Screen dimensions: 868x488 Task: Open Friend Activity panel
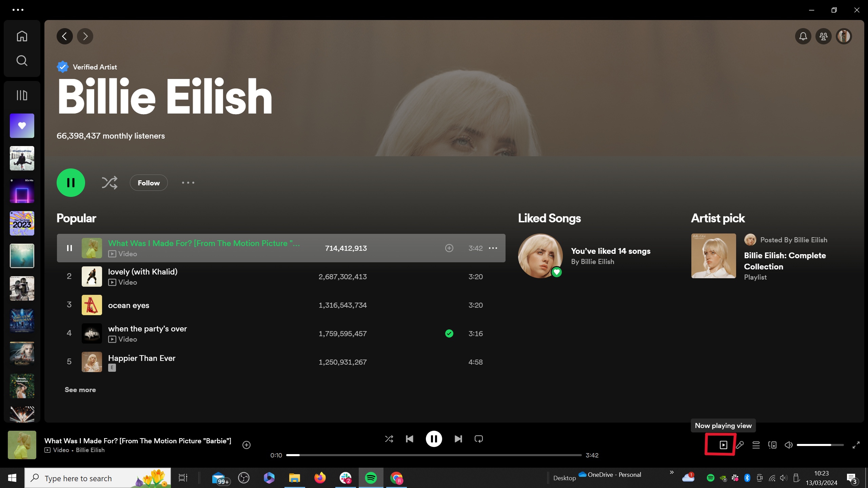click(x=824, y=36)
